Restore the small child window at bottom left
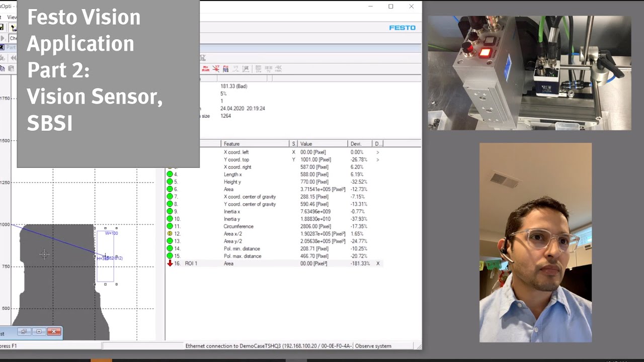Image resolution: width=644 pixels, height=362 pixels. [x=23, y=332]
